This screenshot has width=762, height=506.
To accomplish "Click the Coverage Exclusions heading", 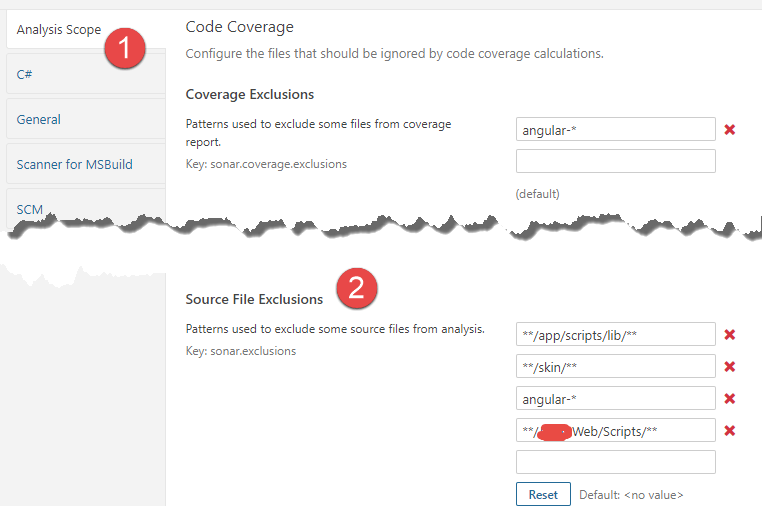I will [x=250, y=94].
